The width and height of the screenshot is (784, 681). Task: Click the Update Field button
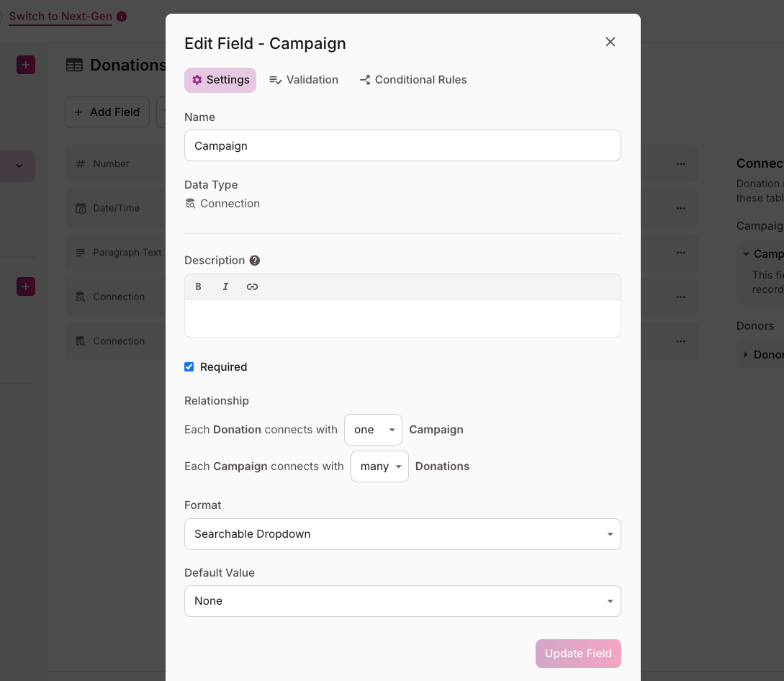(x=578, y=654)
